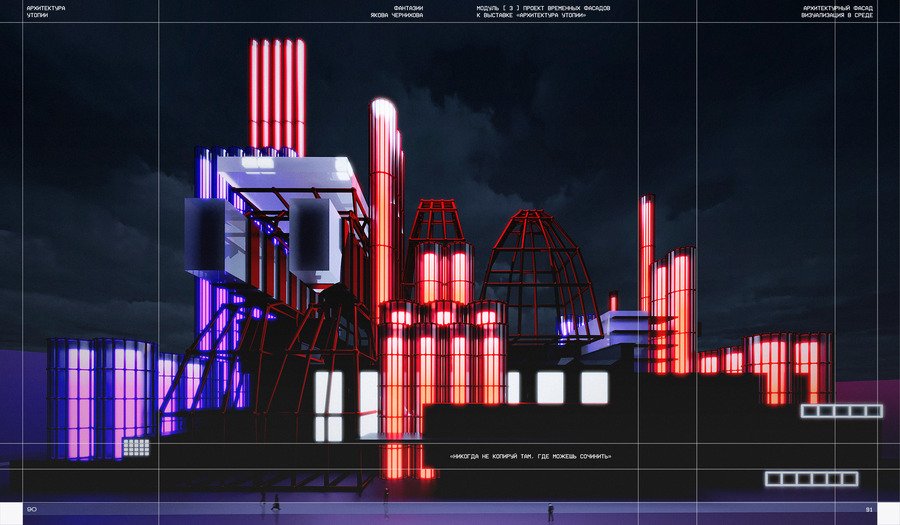This screenshot has width=900, height=525.
Task: Click page number 90
Action: [32, 510]
